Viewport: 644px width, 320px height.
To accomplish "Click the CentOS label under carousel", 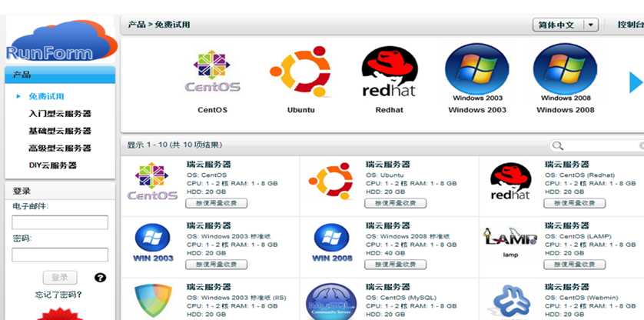I will coord(212,110).
